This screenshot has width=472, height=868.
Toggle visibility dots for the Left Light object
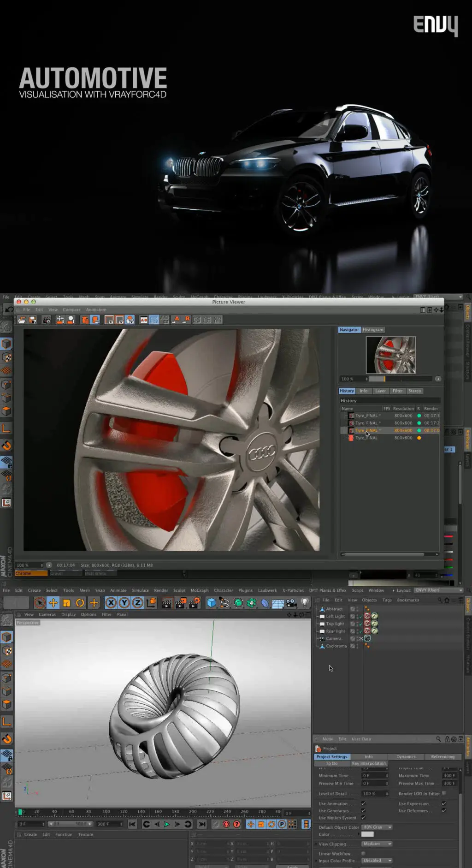pos(358,616)
